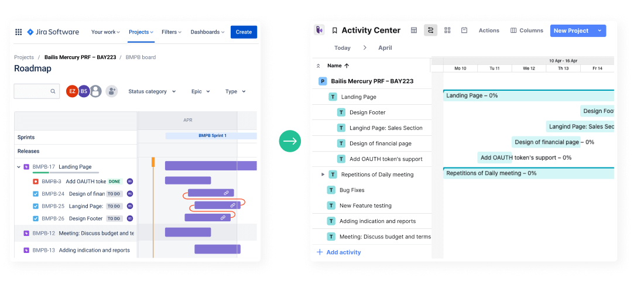Screen dimensions: 644x284
Task: Open the Your work menu in Jira
Action: click(x=105, y=32)
